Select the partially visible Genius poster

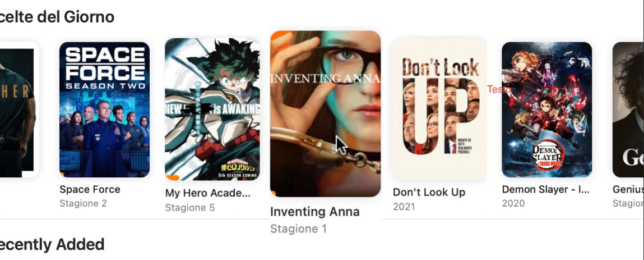[x=628, y=110]
